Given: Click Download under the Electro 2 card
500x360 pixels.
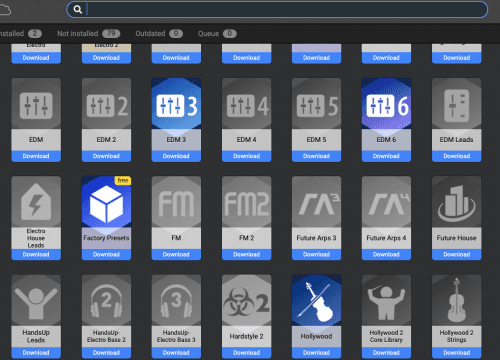Looking at the screenshot, I should tap(106, 58).
